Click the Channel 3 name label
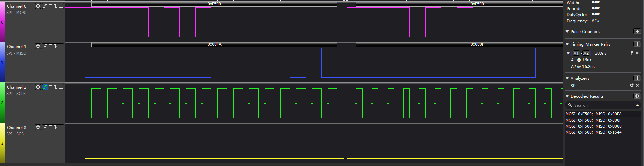The image size is (644, 166). pyautogui.click(x=16, y=127)
